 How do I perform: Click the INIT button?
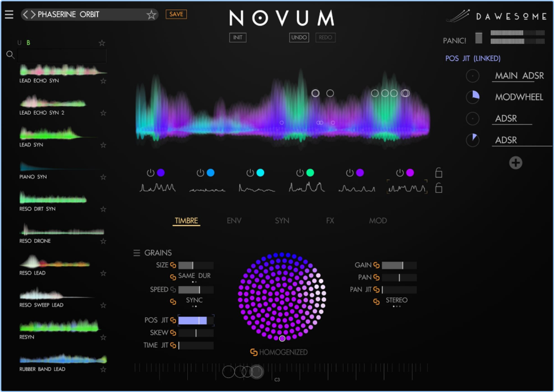click(238, 37)
